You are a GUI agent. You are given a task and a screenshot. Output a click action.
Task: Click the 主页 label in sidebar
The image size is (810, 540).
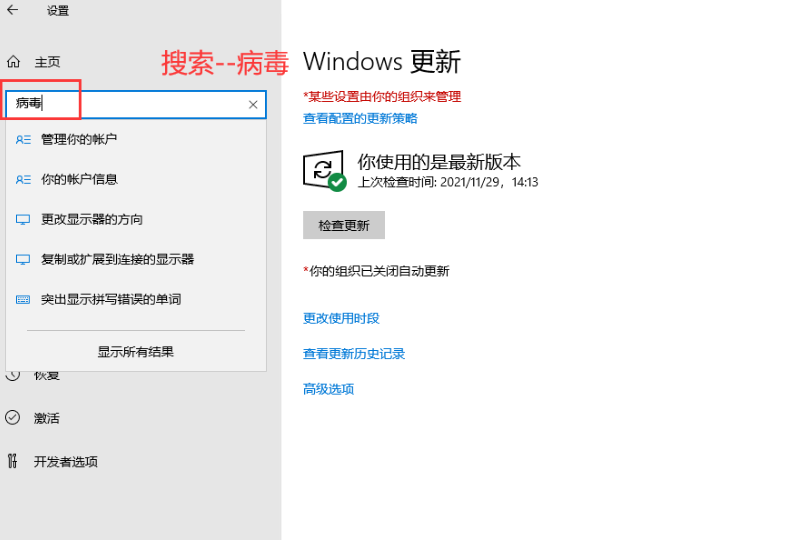48,62
